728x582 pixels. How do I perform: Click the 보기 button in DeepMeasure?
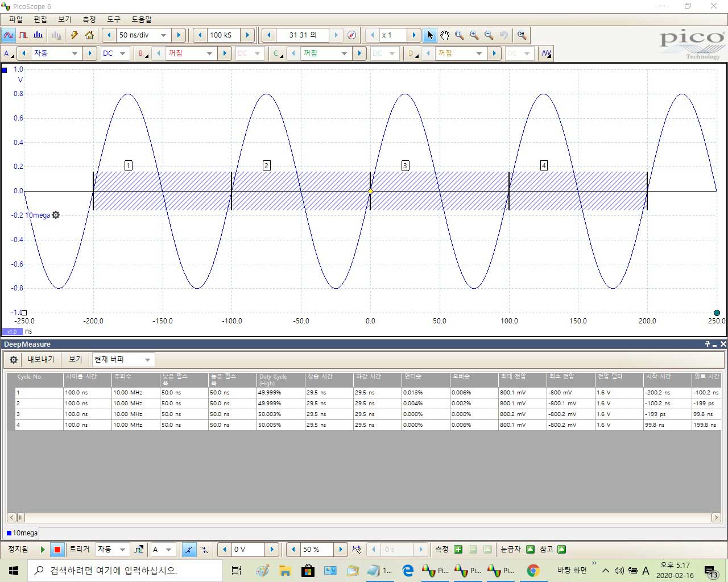[76, 360]
